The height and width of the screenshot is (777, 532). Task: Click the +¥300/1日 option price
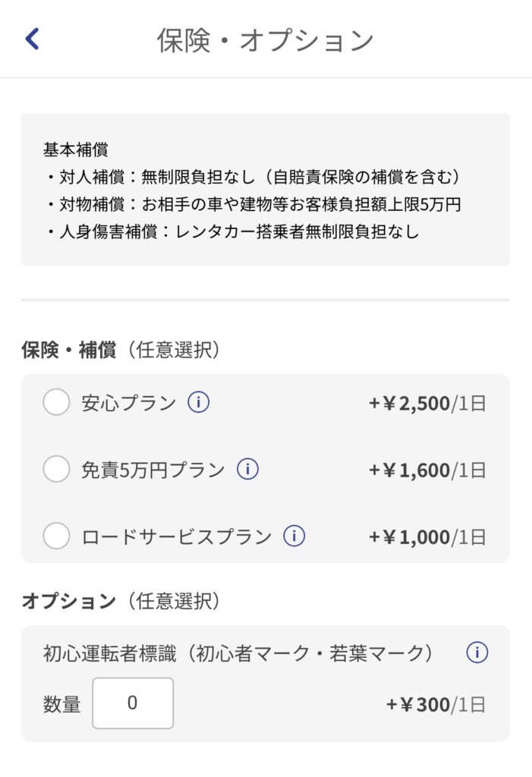click(436, 705)
